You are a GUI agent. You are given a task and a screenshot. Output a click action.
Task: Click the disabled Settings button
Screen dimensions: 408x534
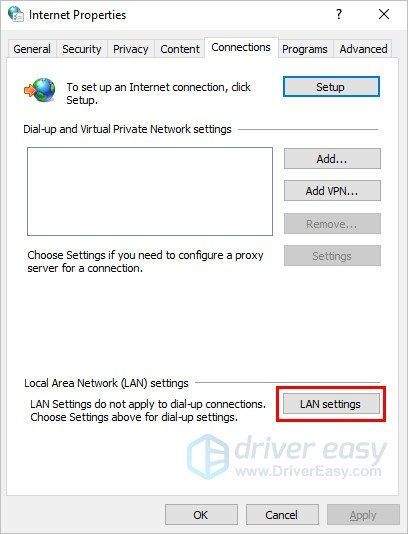click(332, 256)
